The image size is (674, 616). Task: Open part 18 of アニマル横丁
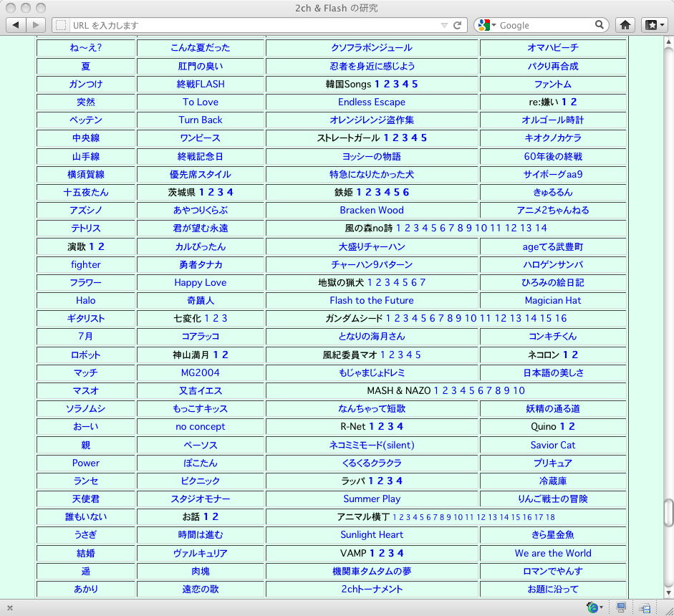click(550, 517)
